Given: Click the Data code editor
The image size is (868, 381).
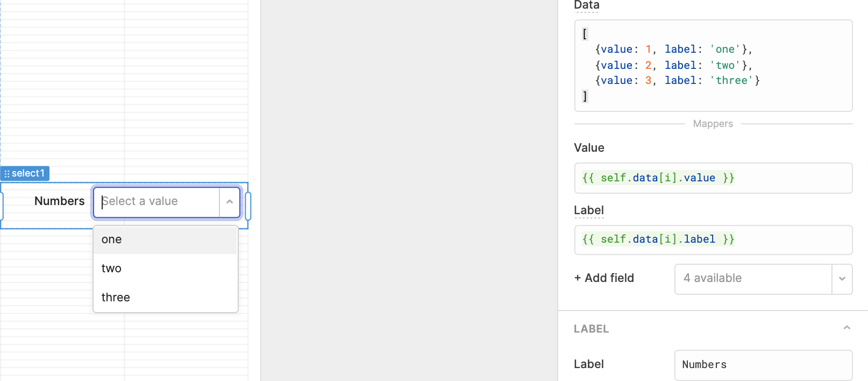Looking at the screenshot, I should click(713, 66).
